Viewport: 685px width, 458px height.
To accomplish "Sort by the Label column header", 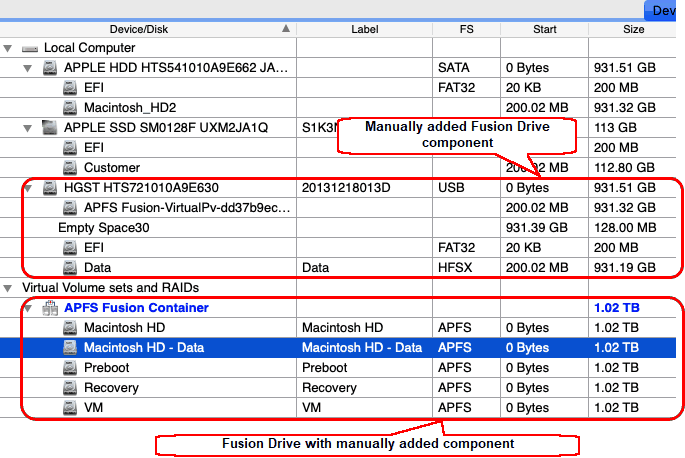I will point(364,29).
